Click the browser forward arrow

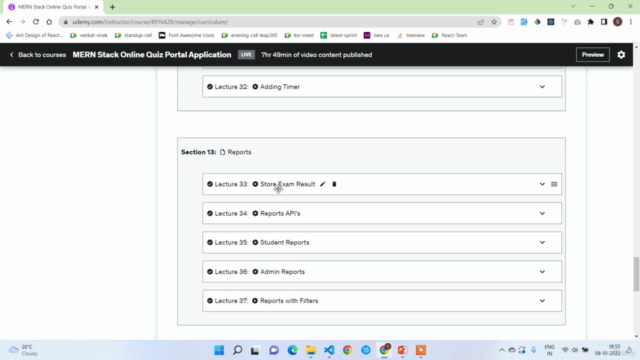[x=22, y=22]
